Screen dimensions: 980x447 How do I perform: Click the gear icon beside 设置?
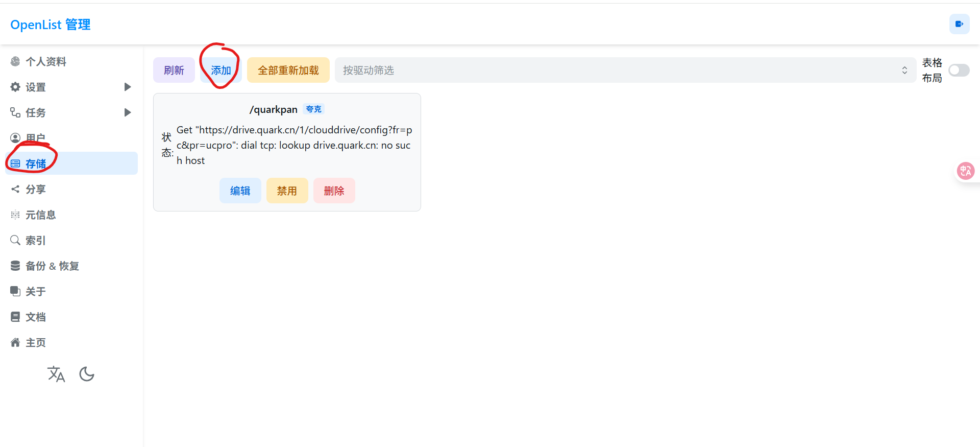[x=15, y=87]
